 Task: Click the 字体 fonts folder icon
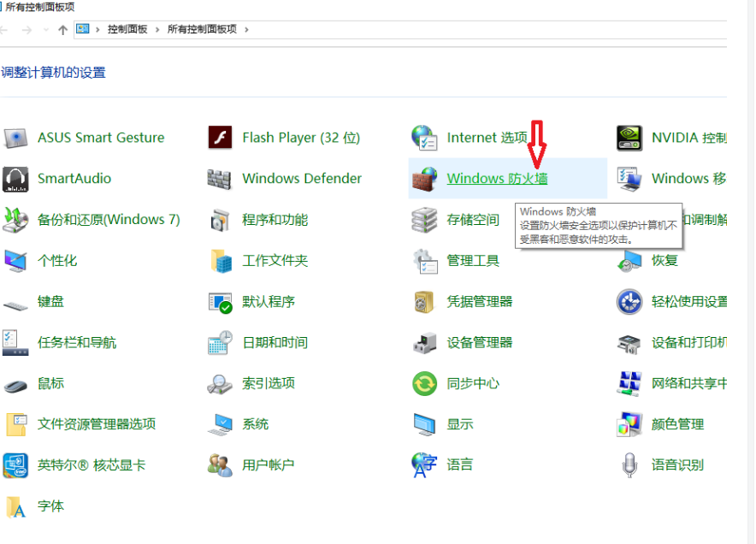pos(15,507)
